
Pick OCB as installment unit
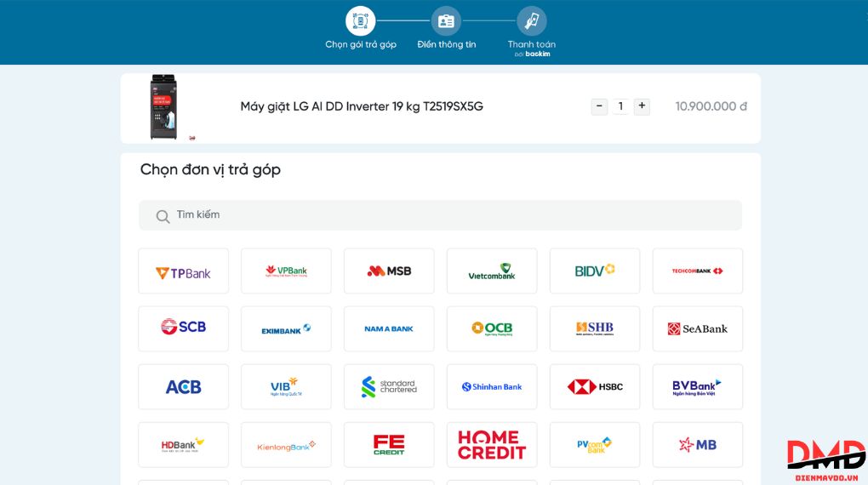[492, 329]
